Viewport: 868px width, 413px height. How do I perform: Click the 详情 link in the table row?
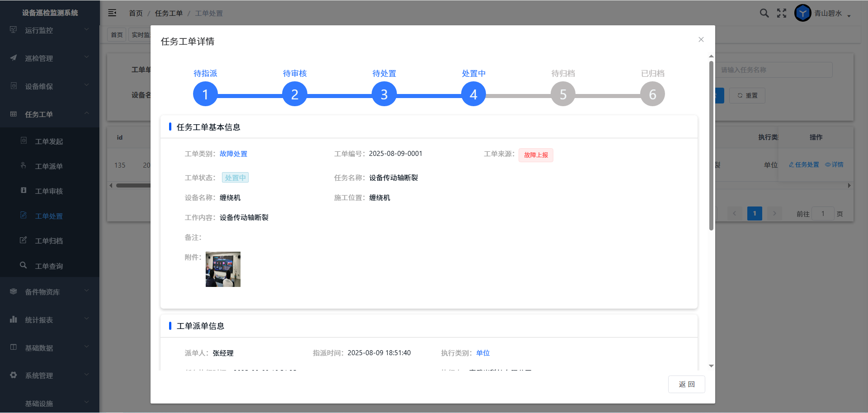[x=835, y=165]
